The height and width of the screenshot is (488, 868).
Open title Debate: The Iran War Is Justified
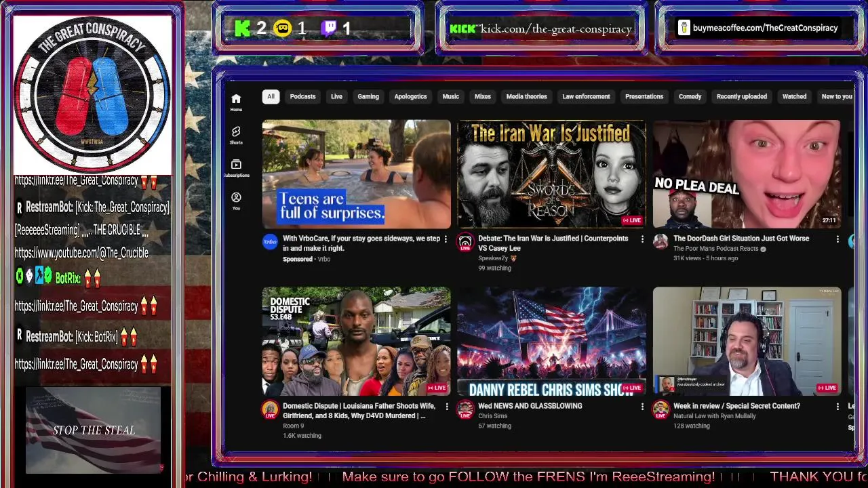[x=553, y=243]
